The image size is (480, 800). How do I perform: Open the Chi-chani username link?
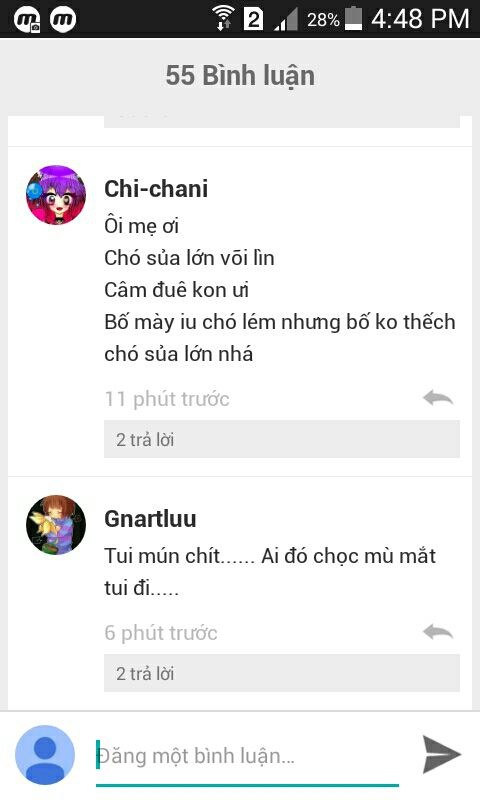point(156,189)
